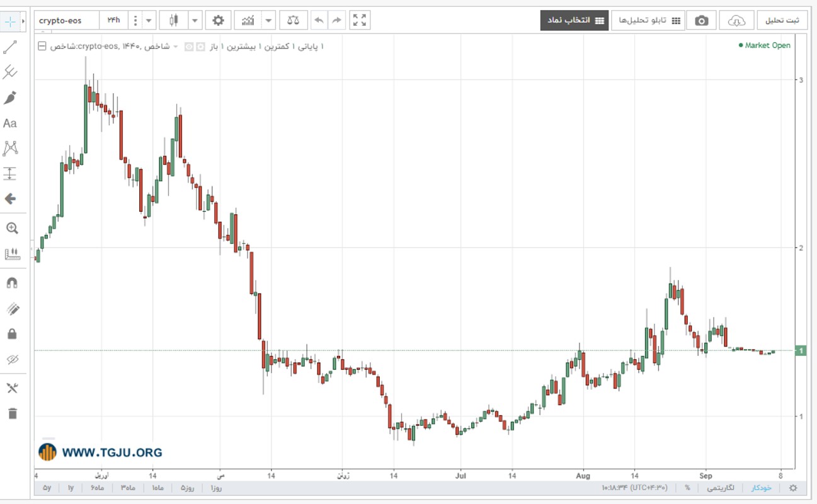The width and height of the screenshot is (817, 504).
Task: Select the brush drawing tool
Action: click(x=10, y=98)
